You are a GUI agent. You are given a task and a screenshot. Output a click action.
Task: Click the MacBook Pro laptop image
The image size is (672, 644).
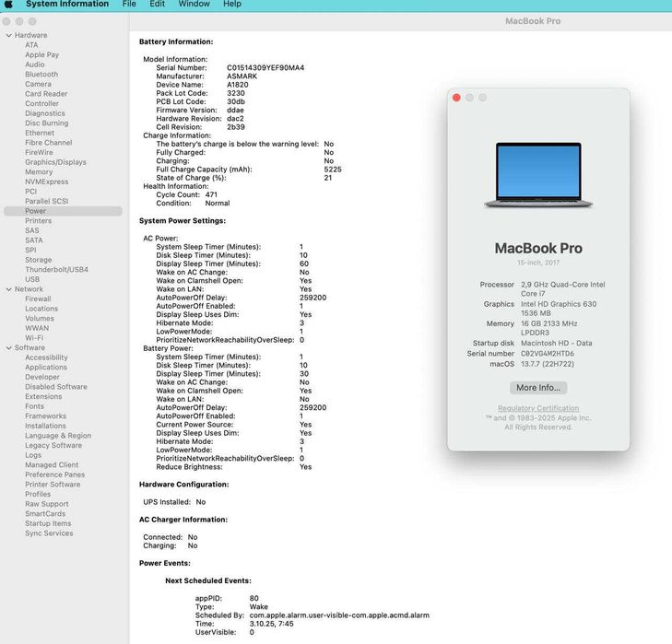(538, 175)
